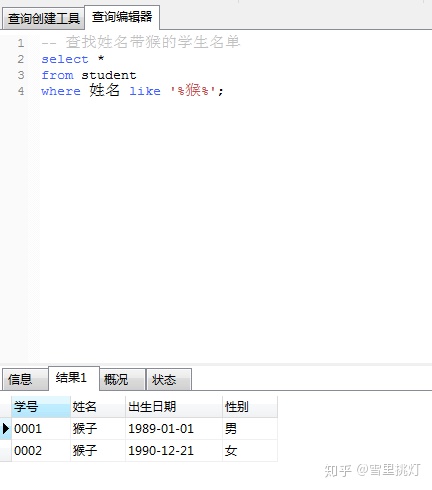Click the 姓名 column header

click(x=98, y=407)
